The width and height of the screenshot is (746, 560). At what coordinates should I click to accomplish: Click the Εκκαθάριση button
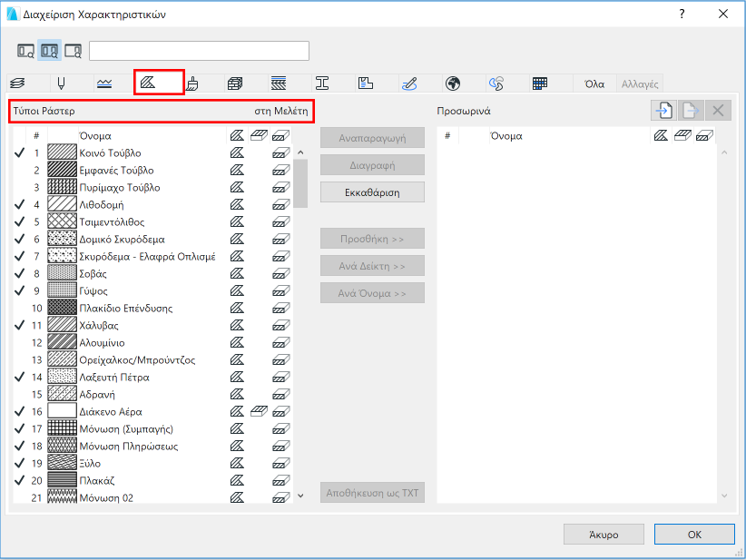coord(372,192)
